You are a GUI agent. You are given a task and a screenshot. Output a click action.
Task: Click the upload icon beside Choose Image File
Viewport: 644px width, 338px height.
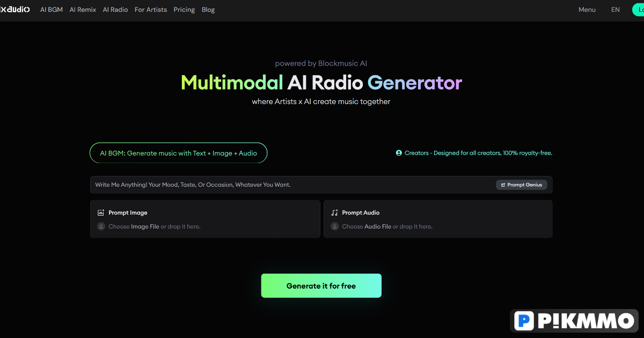101,226
